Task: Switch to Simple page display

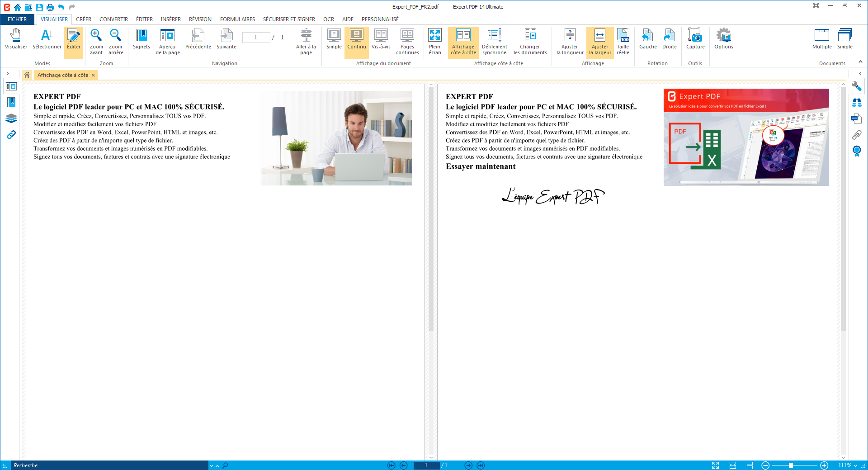Action: point(334,39)
